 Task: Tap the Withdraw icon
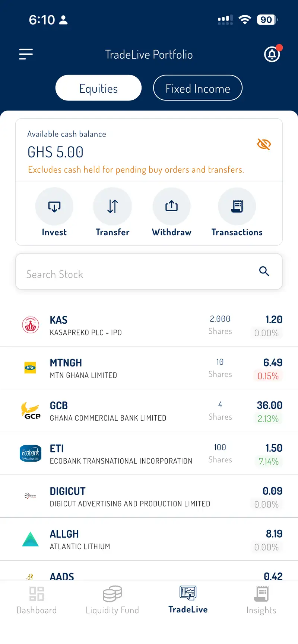172,206
